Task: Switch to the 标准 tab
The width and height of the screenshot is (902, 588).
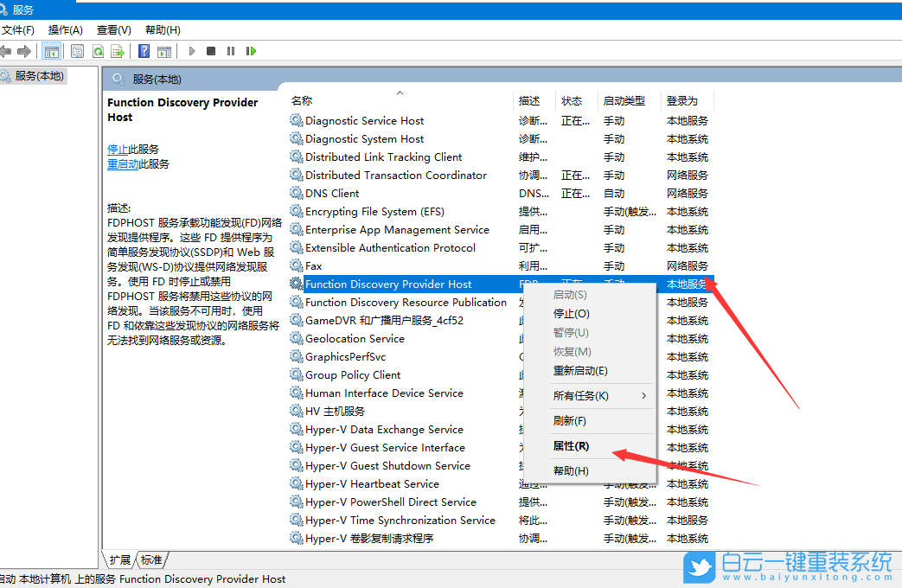Action: click(x=151, y=559)
